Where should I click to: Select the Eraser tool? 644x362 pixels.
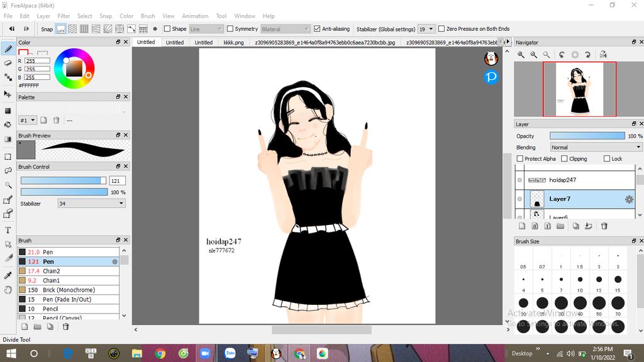(8, 63)
